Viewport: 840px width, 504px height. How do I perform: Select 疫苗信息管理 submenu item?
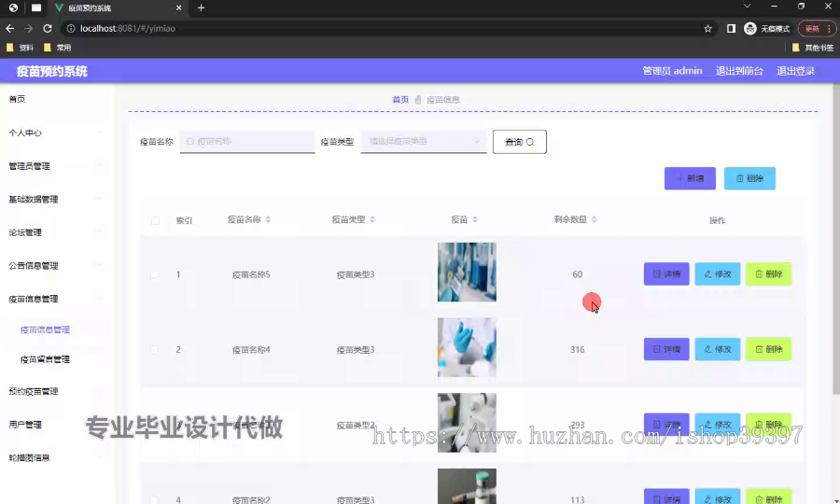click(45, 329)
